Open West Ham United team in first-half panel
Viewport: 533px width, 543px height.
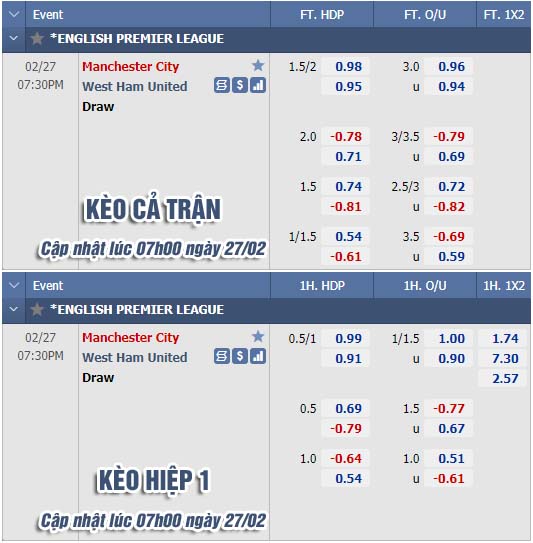[x=135, y=357]
